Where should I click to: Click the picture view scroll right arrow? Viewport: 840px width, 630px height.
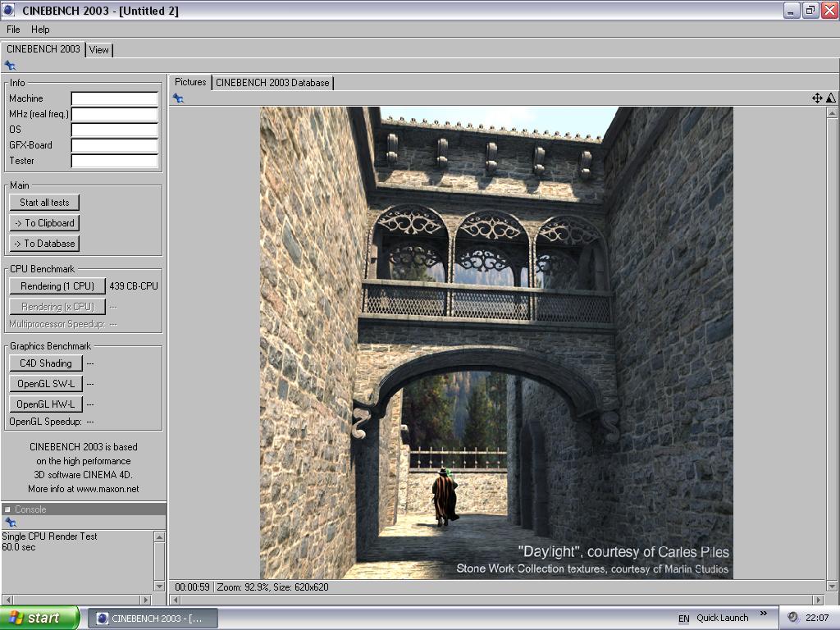[x=818, y=600]
